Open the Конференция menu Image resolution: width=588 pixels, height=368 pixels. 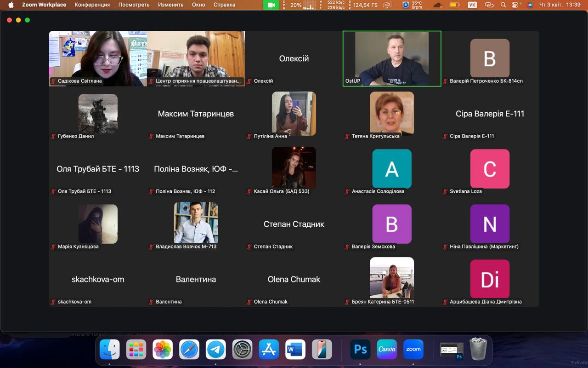coord(92,5)
